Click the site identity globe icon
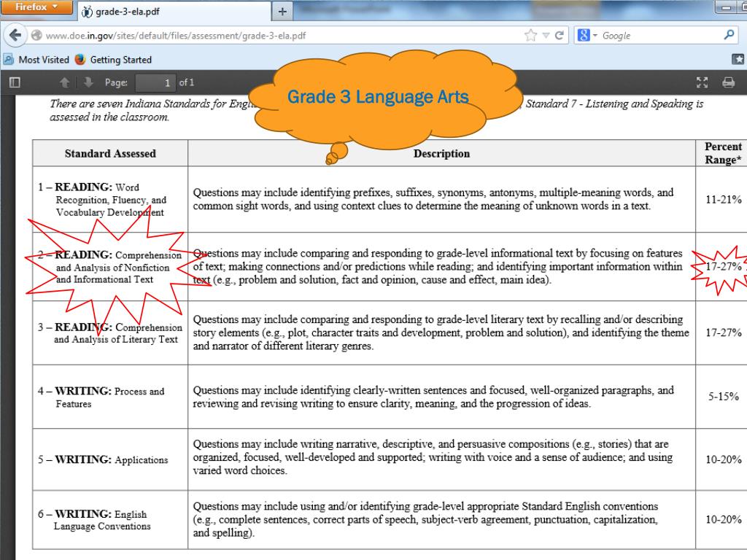 click(x=36, y=35)
